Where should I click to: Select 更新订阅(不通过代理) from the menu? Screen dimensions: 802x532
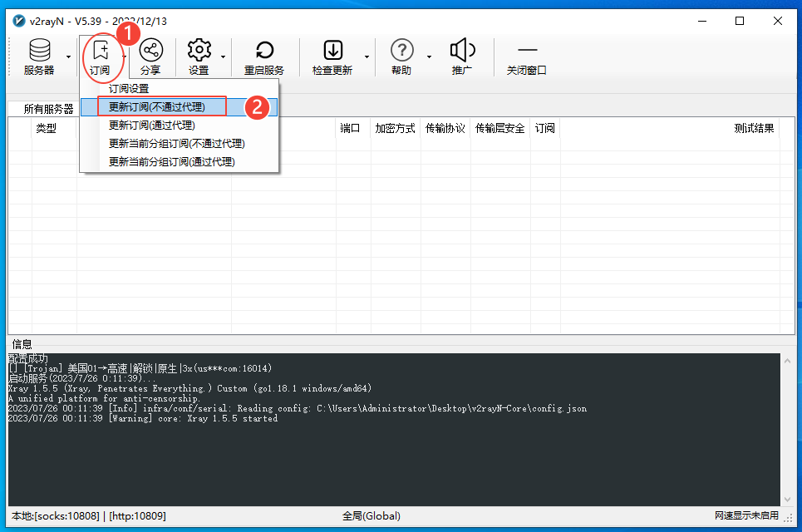tap(162, 106)
